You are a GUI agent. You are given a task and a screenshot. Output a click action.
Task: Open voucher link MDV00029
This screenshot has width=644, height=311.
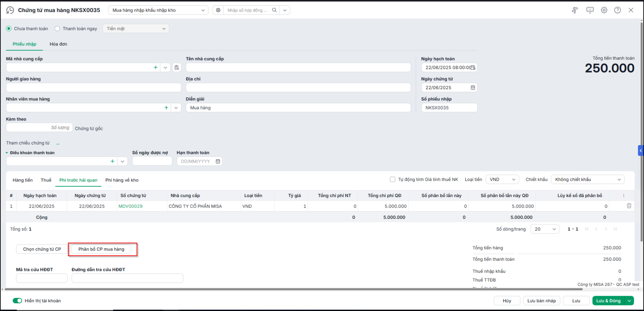click(x=130, y=206)
